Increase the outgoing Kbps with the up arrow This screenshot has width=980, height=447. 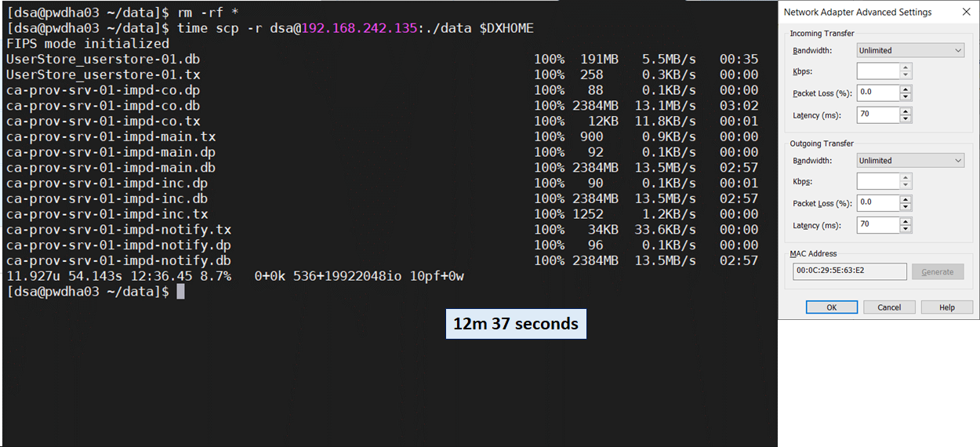click(x=906, y=177)
